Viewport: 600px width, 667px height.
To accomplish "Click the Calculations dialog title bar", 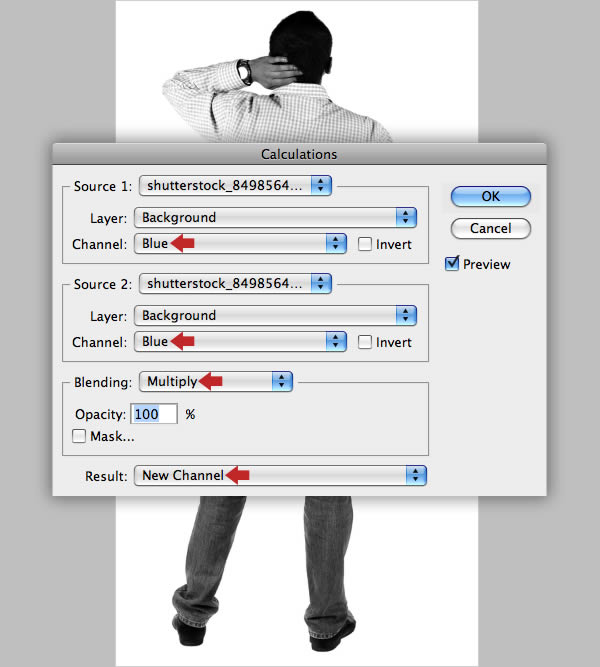I will click(x=299, y=154).
